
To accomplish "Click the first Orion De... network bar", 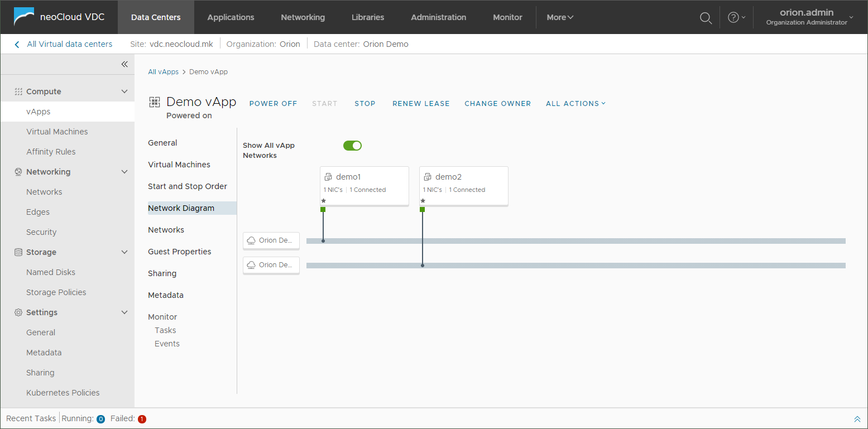I will (576, 241).
